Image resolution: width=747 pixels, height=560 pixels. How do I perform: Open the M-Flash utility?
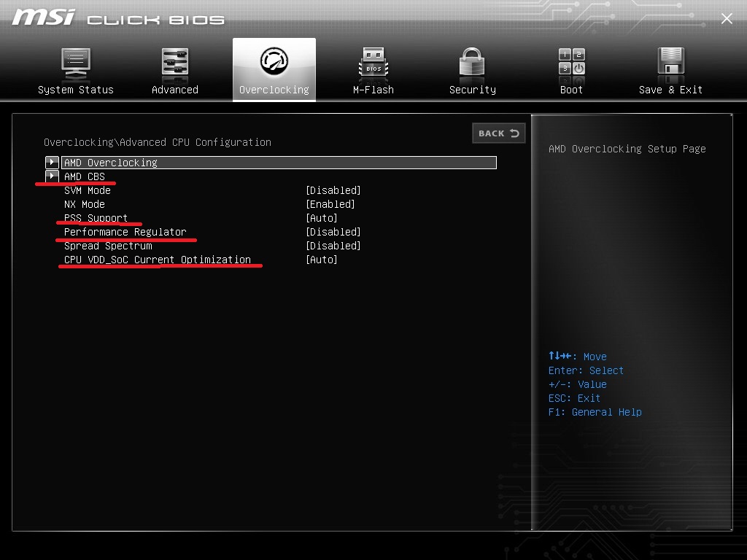pos(373,68)
